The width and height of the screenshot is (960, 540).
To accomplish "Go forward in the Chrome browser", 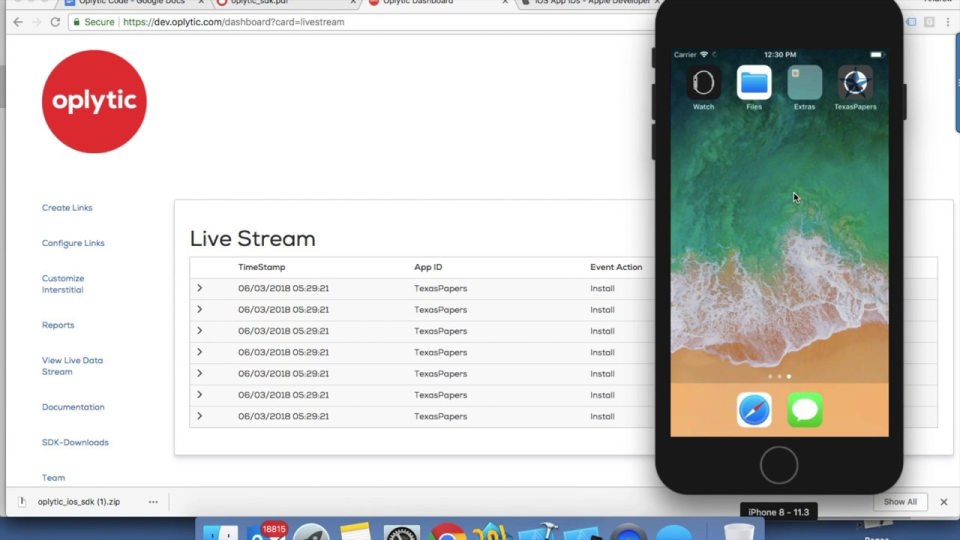I will tap(36, 22).
